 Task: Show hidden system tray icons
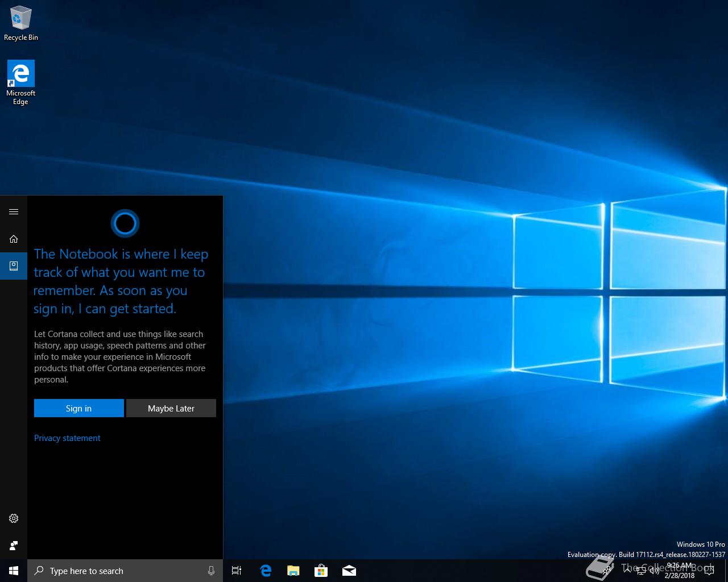627,571
